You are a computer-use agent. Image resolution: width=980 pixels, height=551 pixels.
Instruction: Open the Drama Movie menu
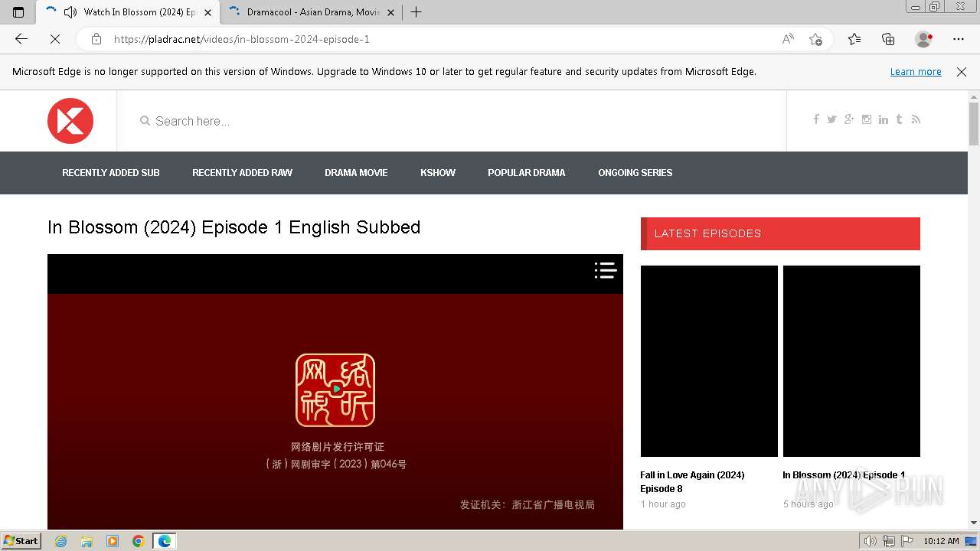[356, 173]
